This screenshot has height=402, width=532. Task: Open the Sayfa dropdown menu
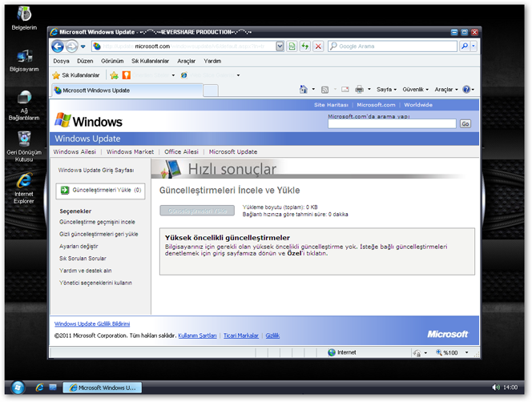click(x=386, y=90)
